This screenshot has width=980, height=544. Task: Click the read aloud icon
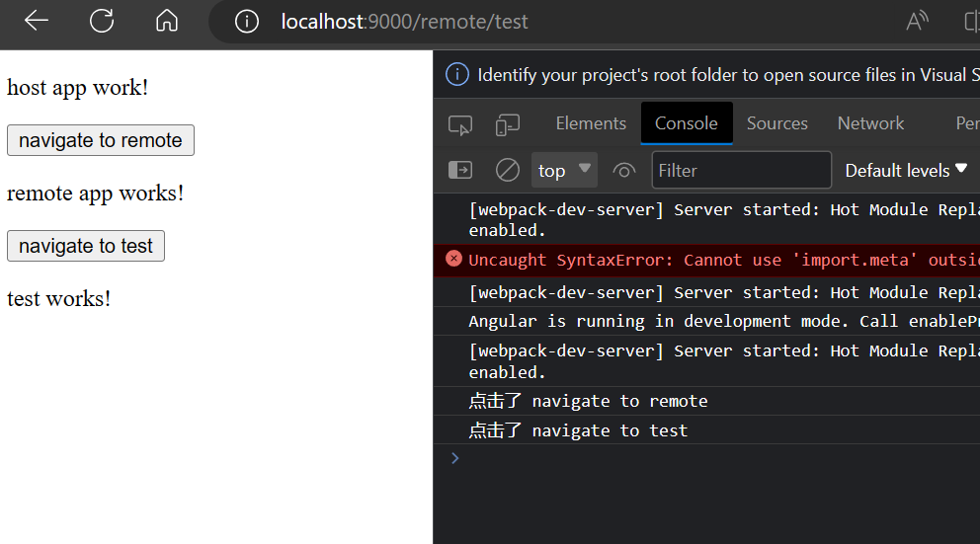(917, 22)
